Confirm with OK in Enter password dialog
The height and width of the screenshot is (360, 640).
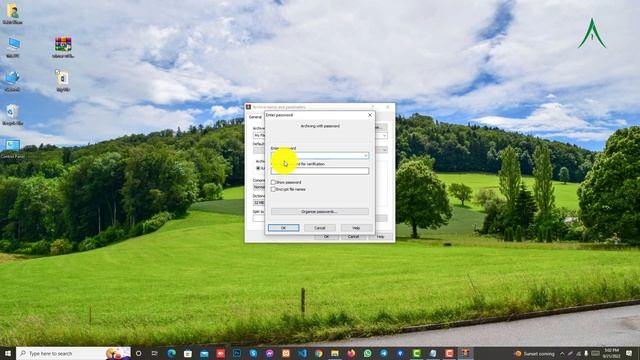tap(284, 228)
